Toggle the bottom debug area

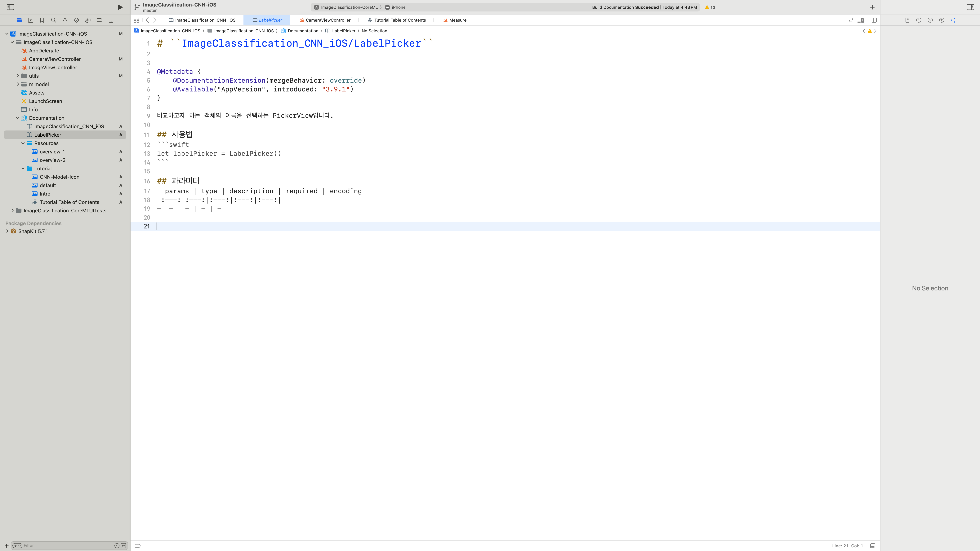[x=873, y=546]
